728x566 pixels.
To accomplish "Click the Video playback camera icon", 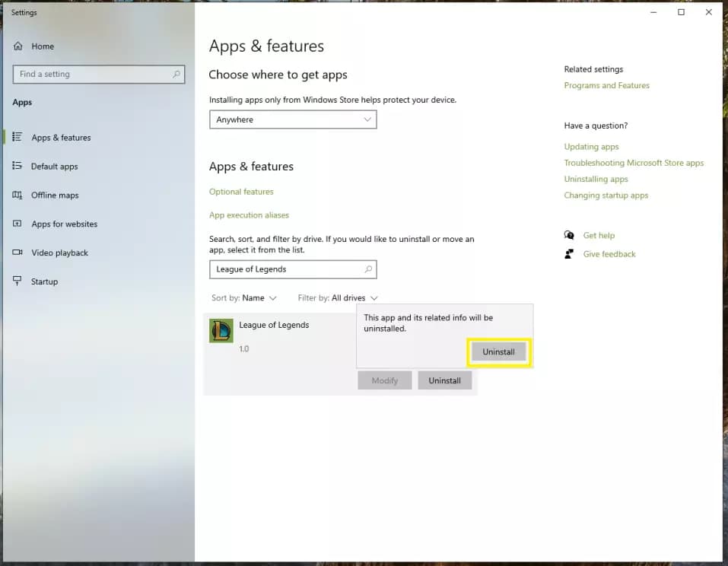I will pyautogui.click(x=17, y=252).
